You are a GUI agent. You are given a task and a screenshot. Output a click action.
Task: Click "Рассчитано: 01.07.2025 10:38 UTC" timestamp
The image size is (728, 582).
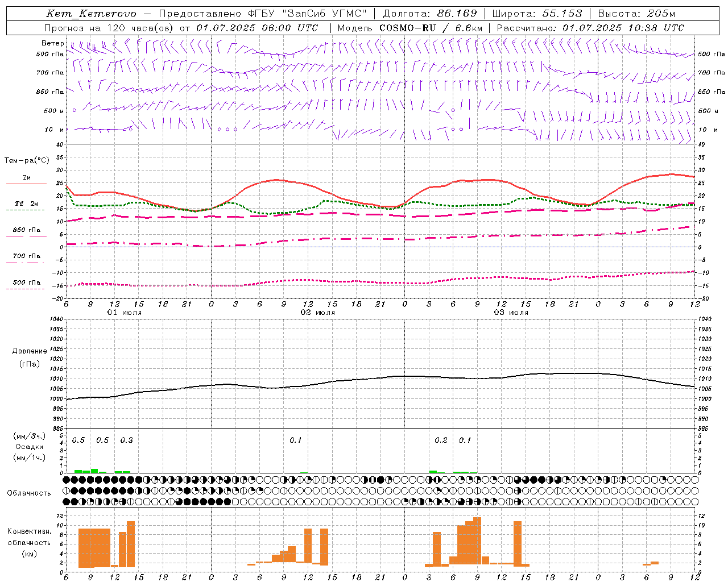590,28
